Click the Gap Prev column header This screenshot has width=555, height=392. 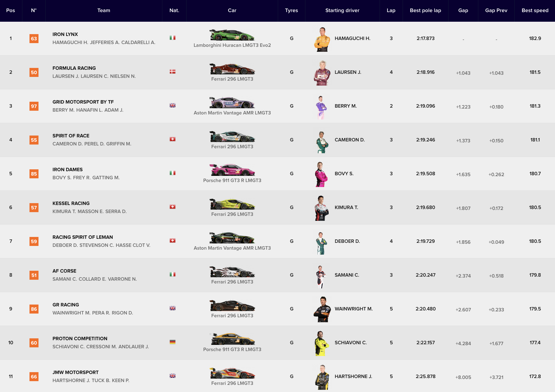[x=496, y=11]
